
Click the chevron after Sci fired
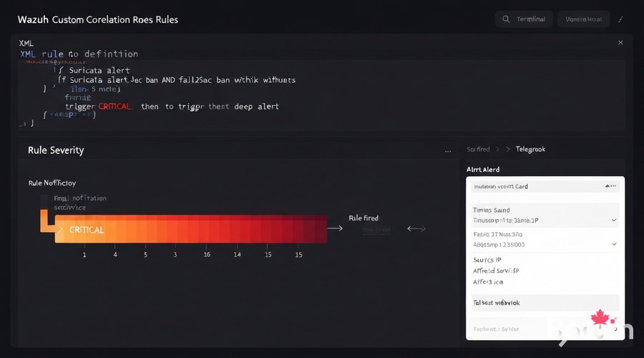tap(497, 149)
